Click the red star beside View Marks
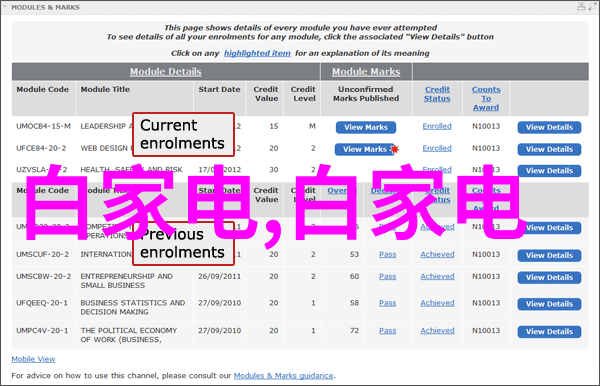600x386 pixels. tap(395, 149)
